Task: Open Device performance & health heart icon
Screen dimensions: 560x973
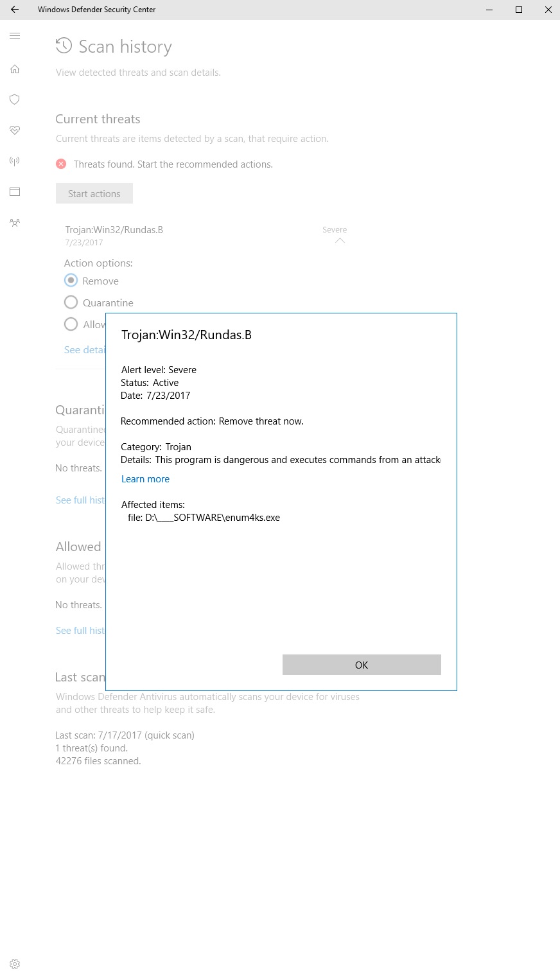Action: (15, 130)
